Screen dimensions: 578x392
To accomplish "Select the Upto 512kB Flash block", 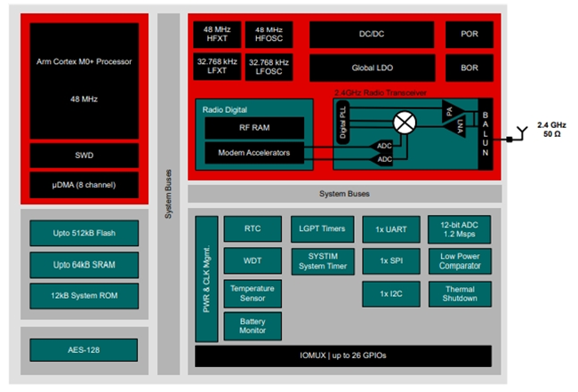I will pos(84,233).
